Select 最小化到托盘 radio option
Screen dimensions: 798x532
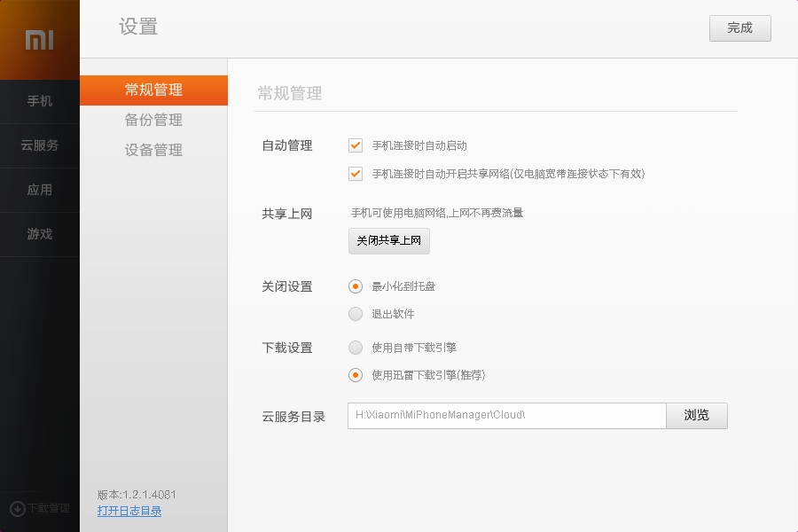[x=356, y=286]
